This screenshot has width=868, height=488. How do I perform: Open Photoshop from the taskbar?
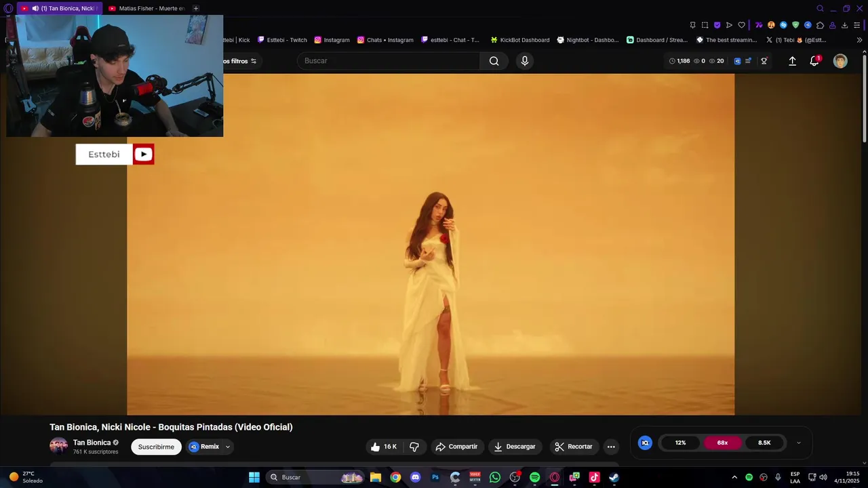click(x=435, y=477)
